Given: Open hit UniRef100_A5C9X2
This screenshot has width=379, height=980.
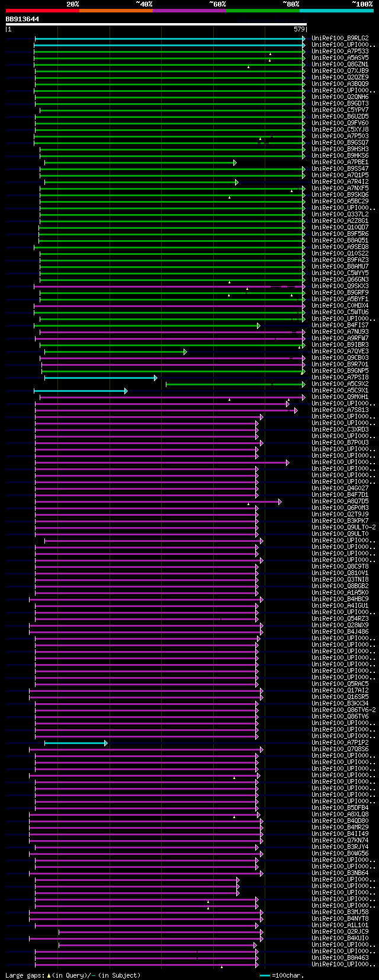Looking at the screenshot, I should tap(340, 384).
